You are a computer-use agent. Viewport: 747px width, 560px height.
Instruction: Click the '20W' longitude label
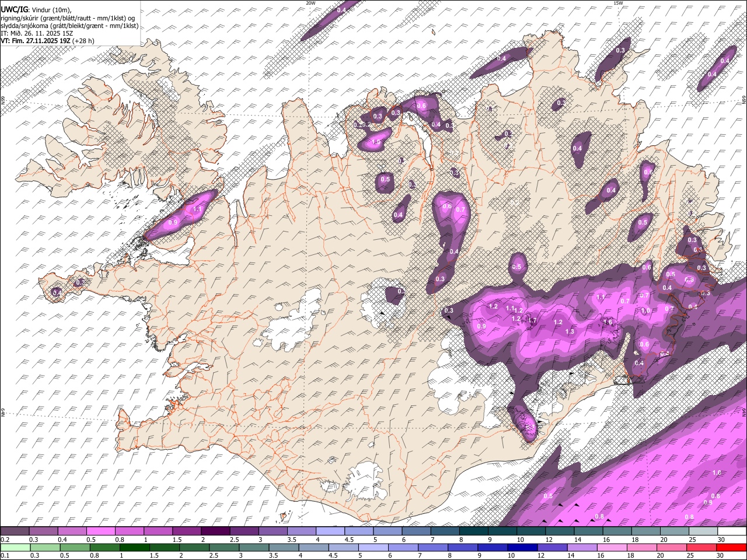tap(310, 3)
